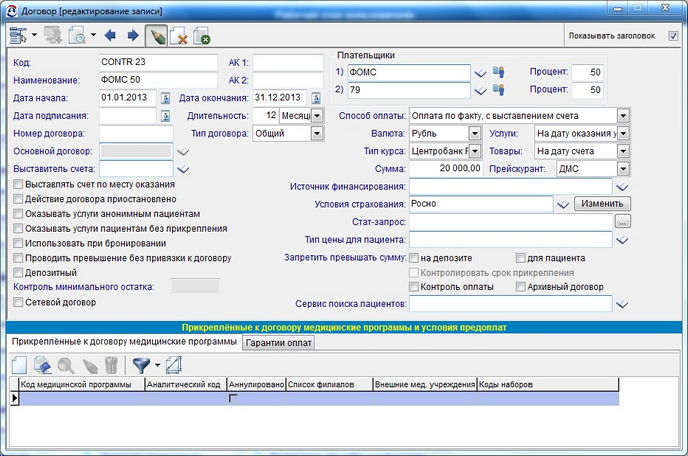Open dropdown arrow next to list view icon

click(x=34, y=35)
